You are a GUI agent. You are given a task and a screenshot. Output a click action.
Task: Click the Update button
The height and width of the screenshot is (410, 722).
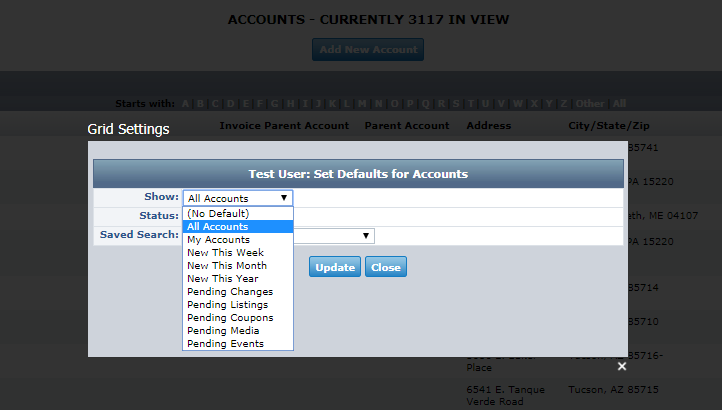(x=335, y=267)
